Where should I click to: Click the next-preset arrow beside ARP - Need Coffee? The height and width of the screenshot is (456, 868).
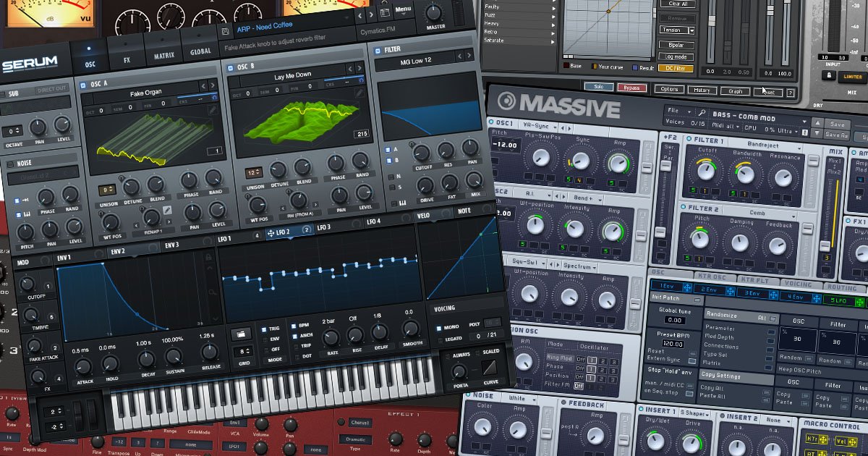click(370, 14)
